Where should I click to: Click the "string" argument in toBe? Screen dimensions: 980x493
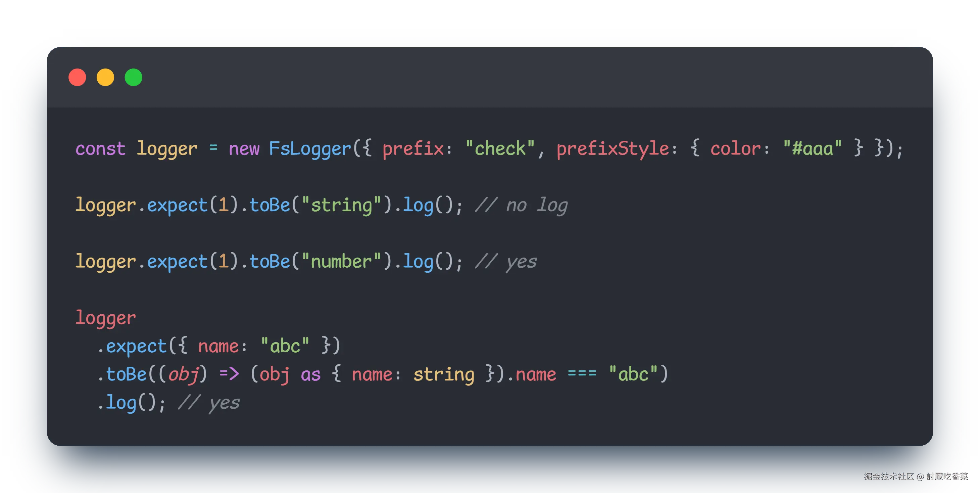(x=341, y=205)
